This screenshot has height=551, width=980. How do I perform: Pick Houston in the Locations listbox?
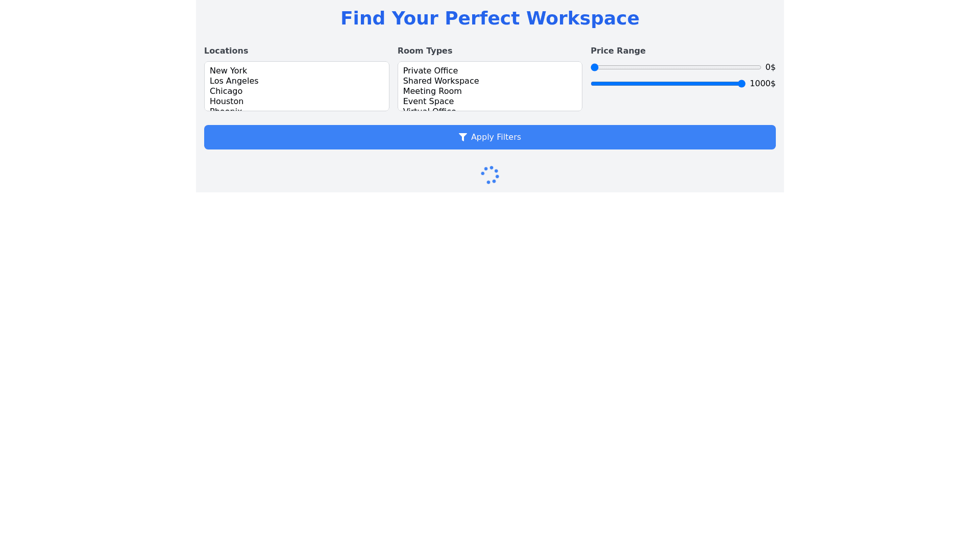click(x=226, y=102)
